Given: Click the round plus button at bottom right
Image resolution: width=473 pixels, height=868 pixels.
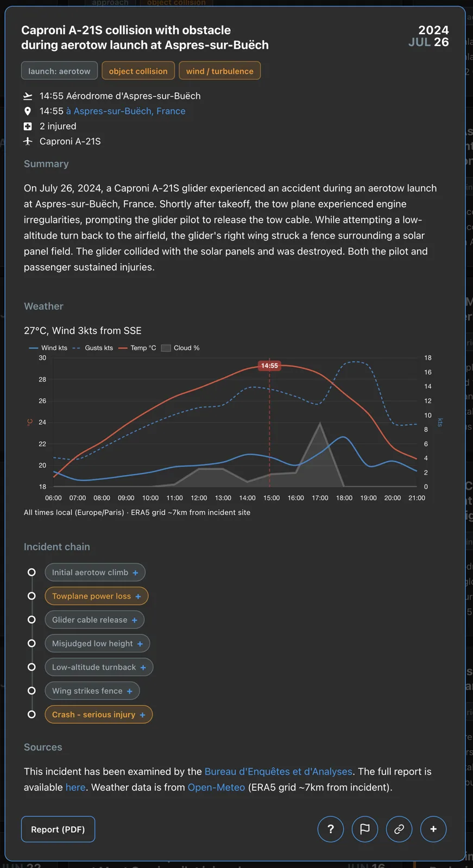Looking at the screenshot, I should (x=433, y=829).
